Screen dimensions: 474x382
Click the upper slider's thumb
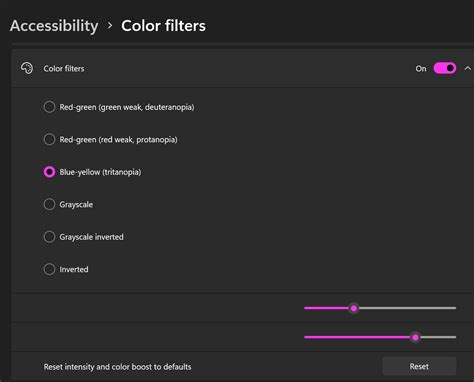point(354,308)
